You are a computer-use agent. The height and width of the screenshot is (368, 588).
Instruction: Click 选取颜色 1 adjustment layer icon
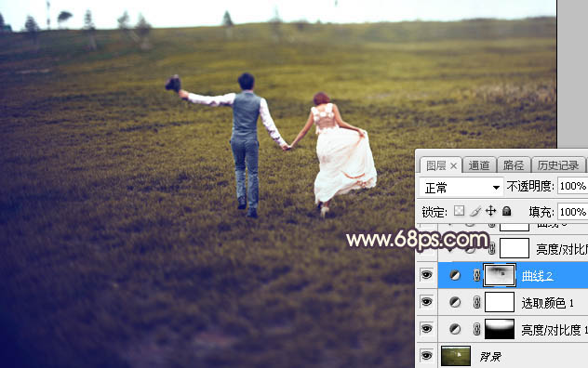tap(455, 302)
